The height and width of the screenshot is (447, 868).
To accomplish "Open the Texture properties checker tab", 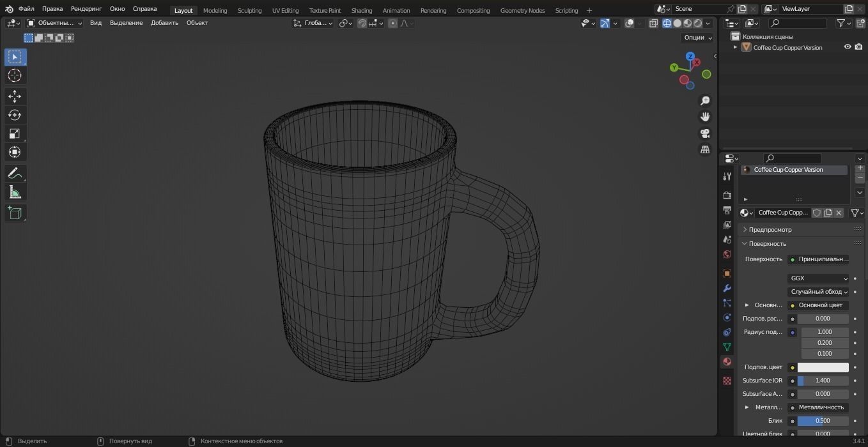I will (x=727, y=381).
